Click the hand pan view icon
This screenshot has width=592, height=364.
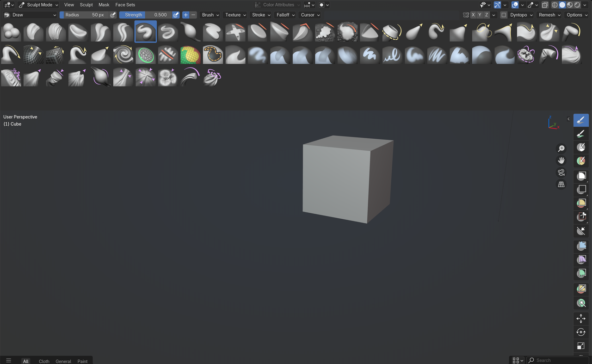[561, 160]
